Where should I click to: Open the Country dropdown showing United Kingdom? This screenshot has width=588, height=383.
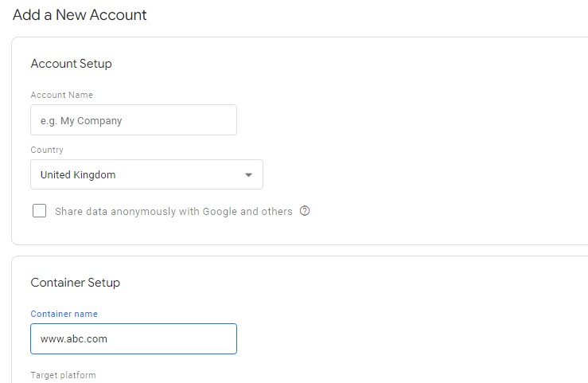[x=146, y=174]
